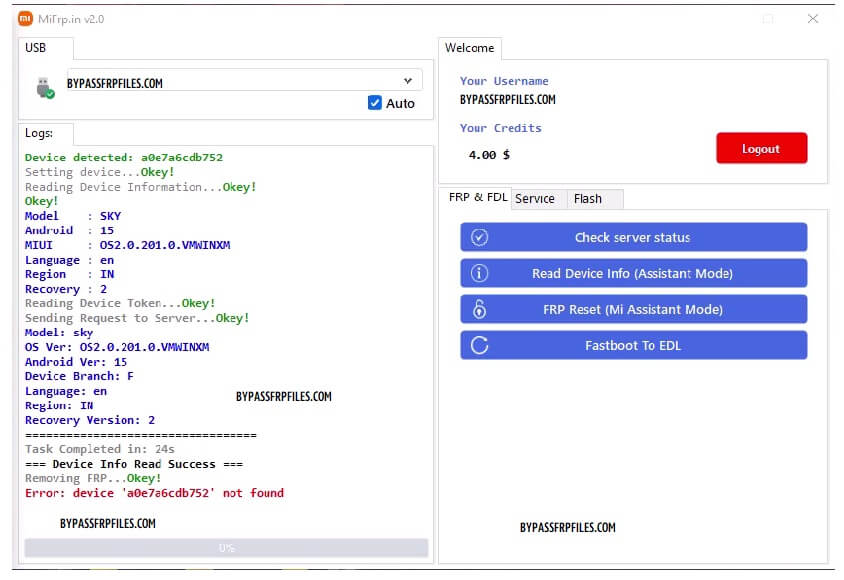Click the Mi logo app icon in title bar
The image size is (844, 580).
(25, 19)
